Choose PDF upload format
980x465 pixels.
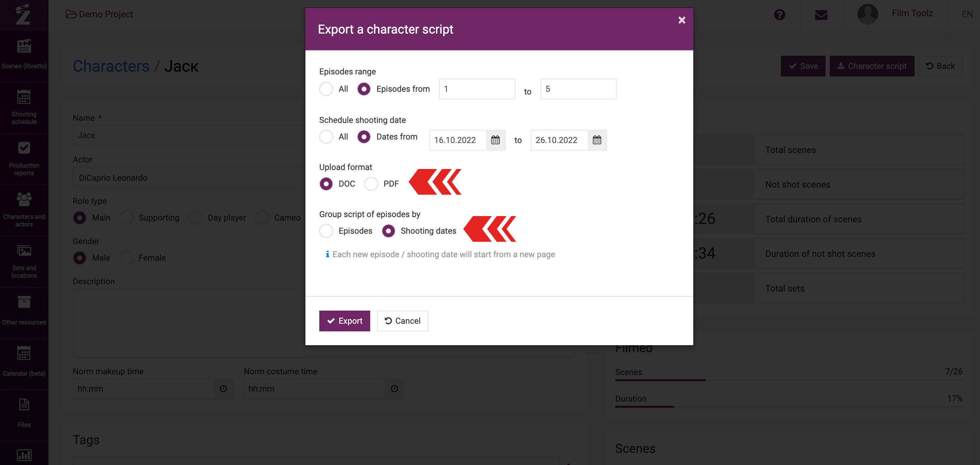pos(371,184)
